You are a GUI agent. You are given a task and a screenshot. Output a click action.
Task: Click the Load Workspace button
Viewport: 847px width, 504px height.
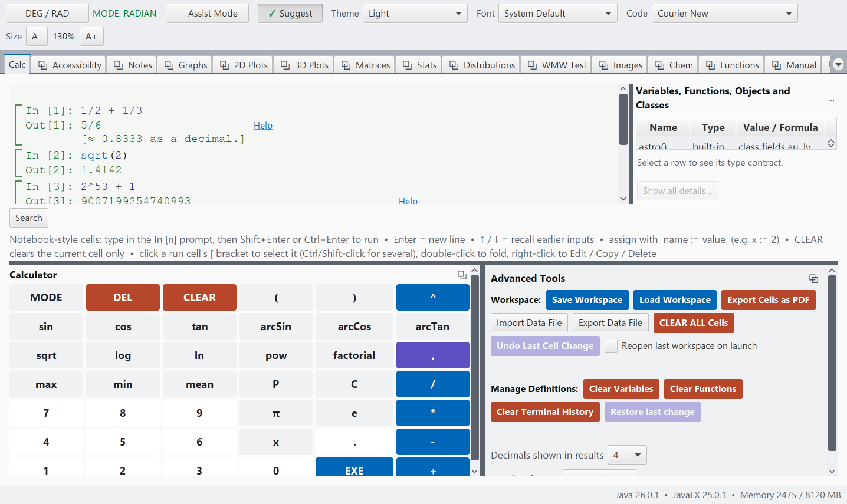[x=675, y=300]
